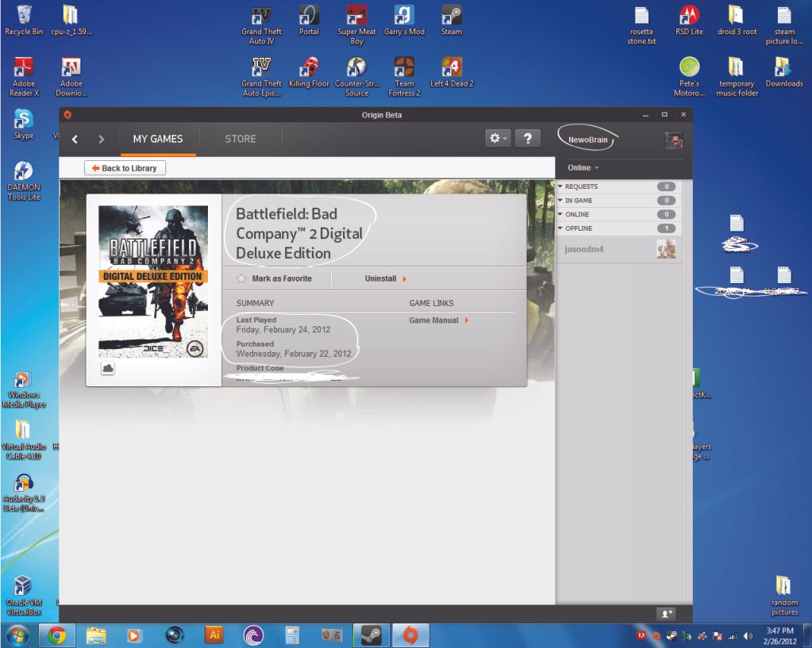This screenshot has height=648, width=812.
Task: Select the DAEMON Tools Lite shortcut
Action: (24, 181)
